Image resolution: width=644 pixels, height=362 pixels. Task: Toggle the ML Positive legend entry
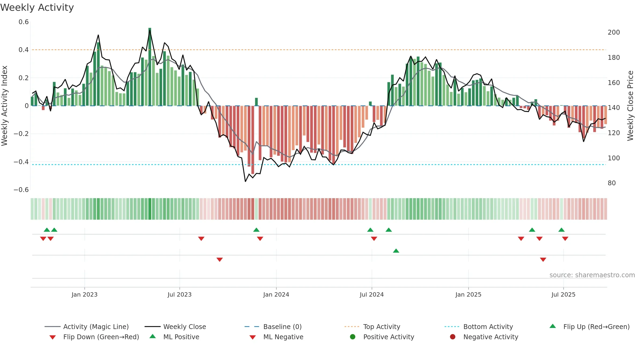pyautogui.click(x=174, y=337)
